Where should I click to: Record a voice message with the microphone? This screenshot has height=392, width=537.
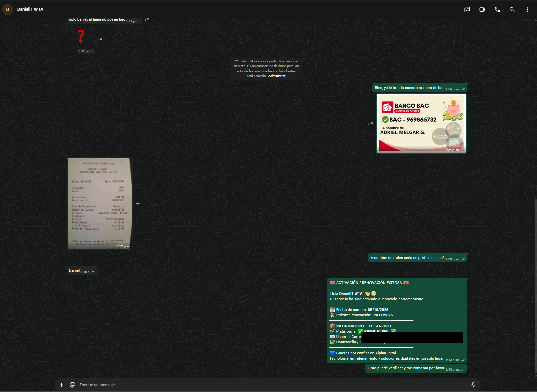pyautogui.click(x=473, y=385)
